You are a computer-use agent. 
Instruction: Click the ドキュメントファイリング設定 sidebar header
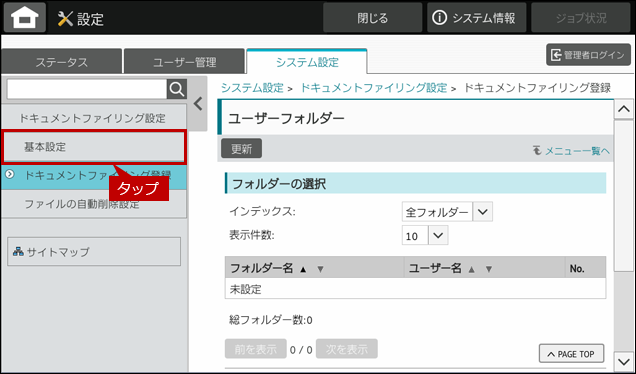coord(94,118)
